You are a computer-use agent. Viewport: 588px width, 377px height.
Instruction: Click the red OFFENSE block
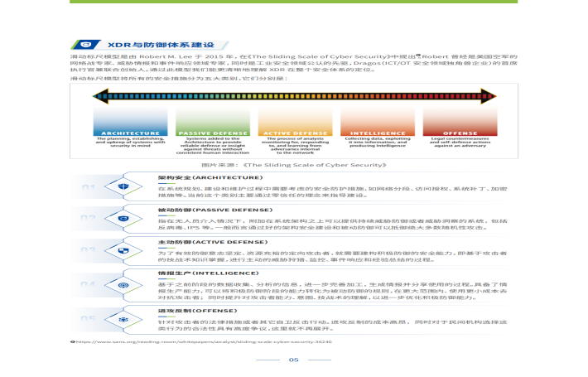(x=460, y=121)
